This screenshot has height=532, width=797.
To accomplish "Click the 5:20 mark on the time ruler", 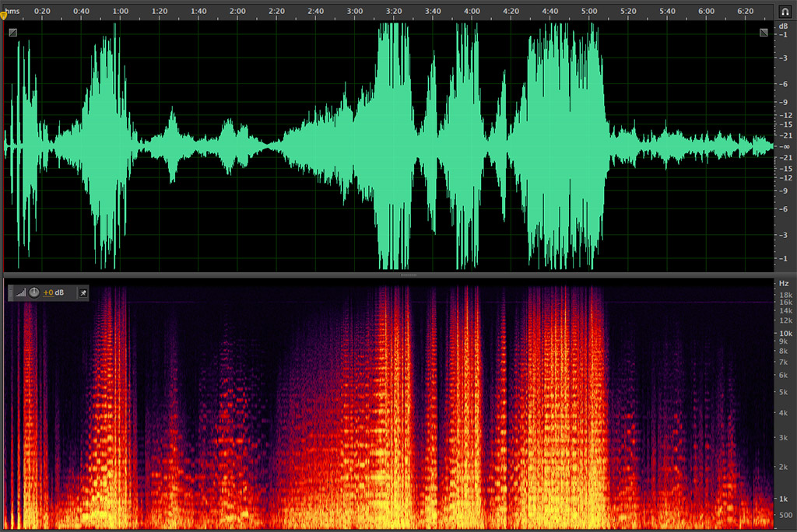I will (628, 11).
